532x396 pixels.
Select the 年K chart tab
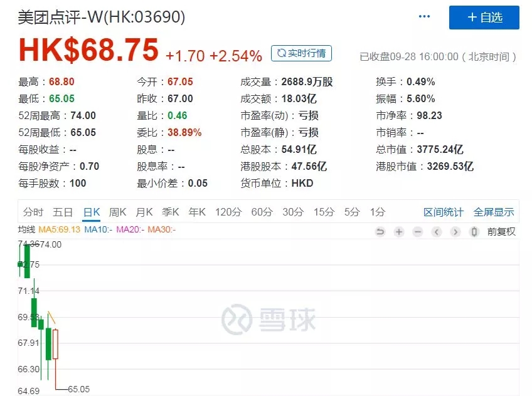point(197,212)
